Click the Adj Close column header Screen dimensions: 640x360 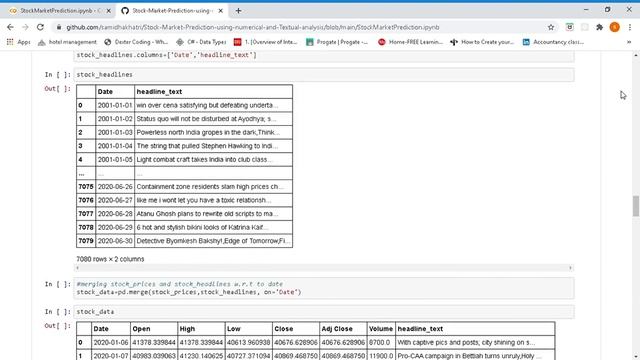tap(343, 329)
